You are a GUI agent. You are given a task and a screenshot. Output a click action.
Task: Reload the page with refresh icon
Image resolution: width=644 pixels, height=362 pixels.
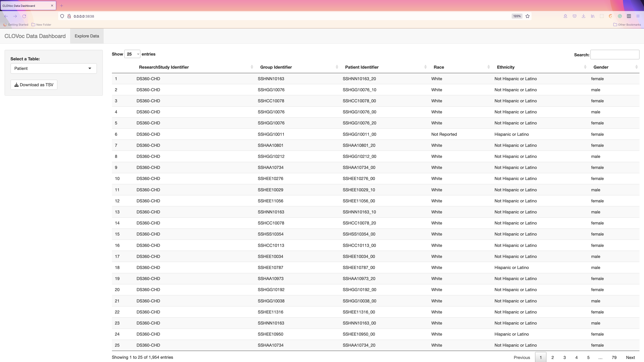24,16
